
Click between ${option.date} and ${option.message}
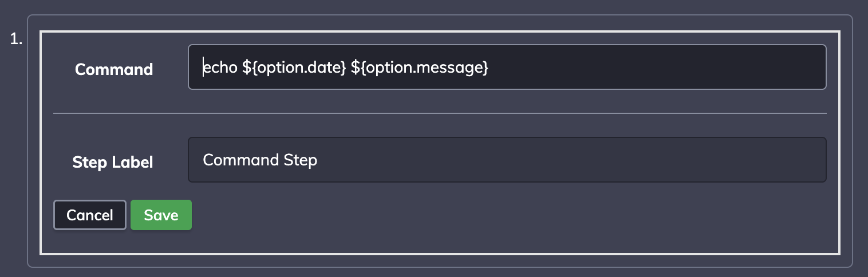(x=349, y=68)
